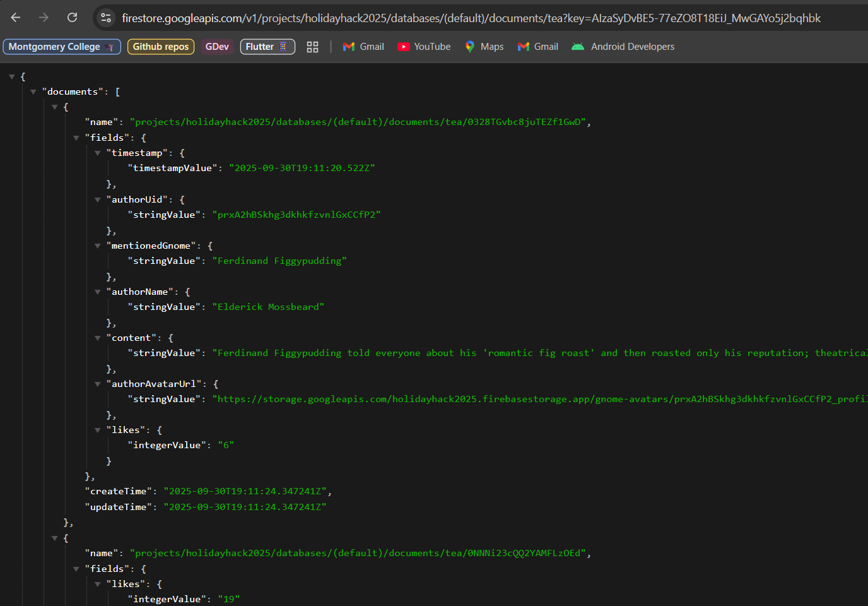Collapse the second document's "fields" object
The height and width of the screenshot is (606, 868).
[x=76, y=569]
